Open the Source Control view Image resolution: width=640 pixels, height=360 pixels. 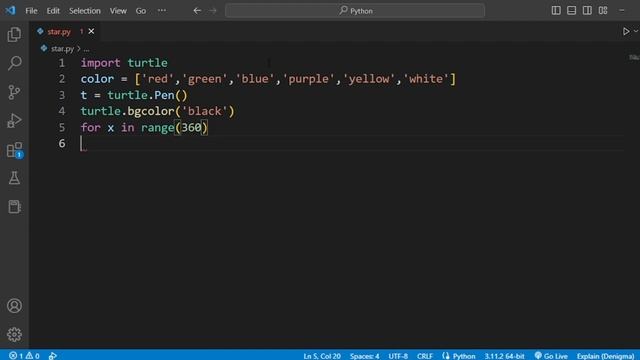(14, 92)
